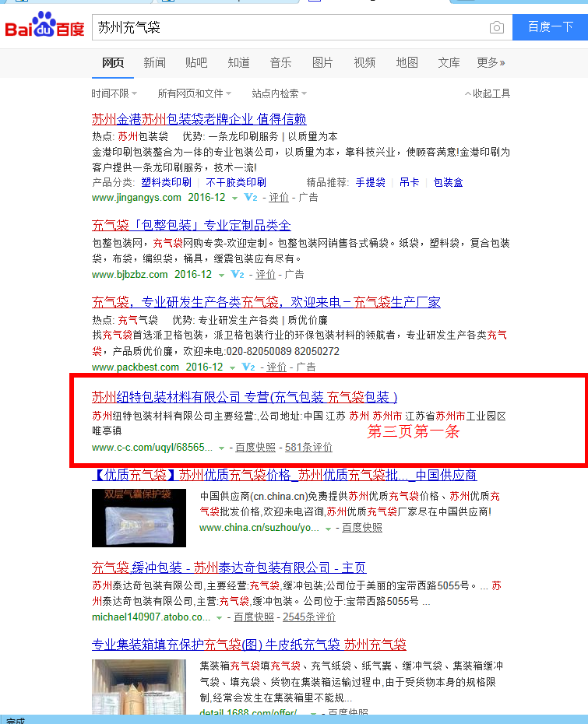Viewport: 588px width, 724px height.
Task: Click 吊卡 recommendation link
Action: 409,182
